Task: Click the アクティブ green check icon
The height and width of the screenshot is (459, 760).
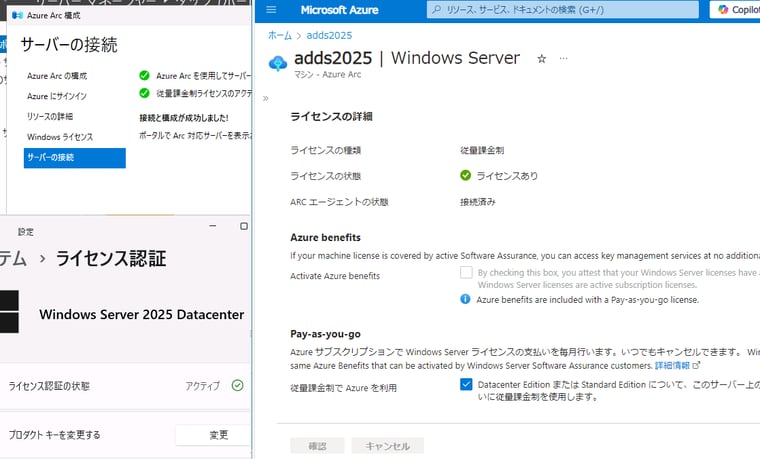Action: click(238, 385)
